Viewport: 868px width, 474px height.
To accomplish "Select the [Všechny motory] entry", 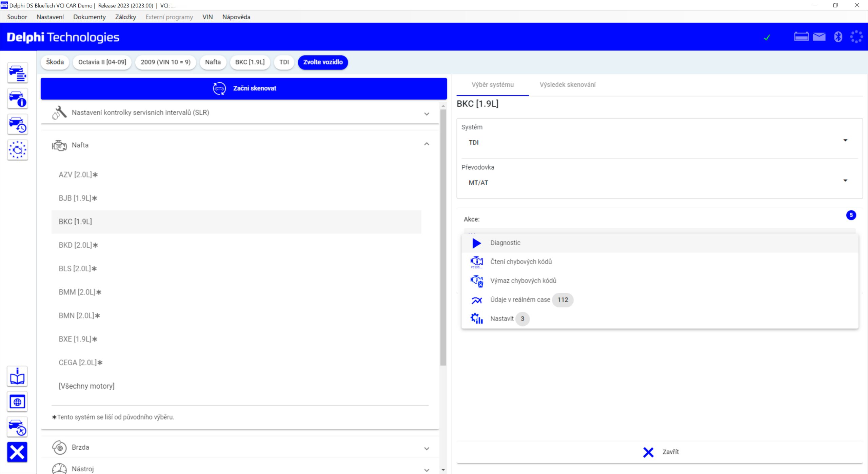I will (236, 386).
